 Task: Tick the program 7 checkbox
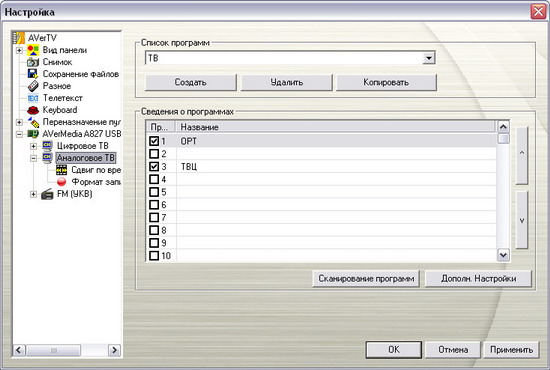[154, 217]
